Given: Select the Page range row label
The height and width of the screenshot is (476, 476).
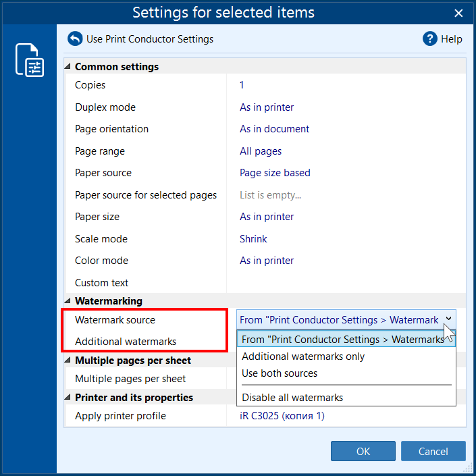Looking at the screenshot, I should 100,151.
